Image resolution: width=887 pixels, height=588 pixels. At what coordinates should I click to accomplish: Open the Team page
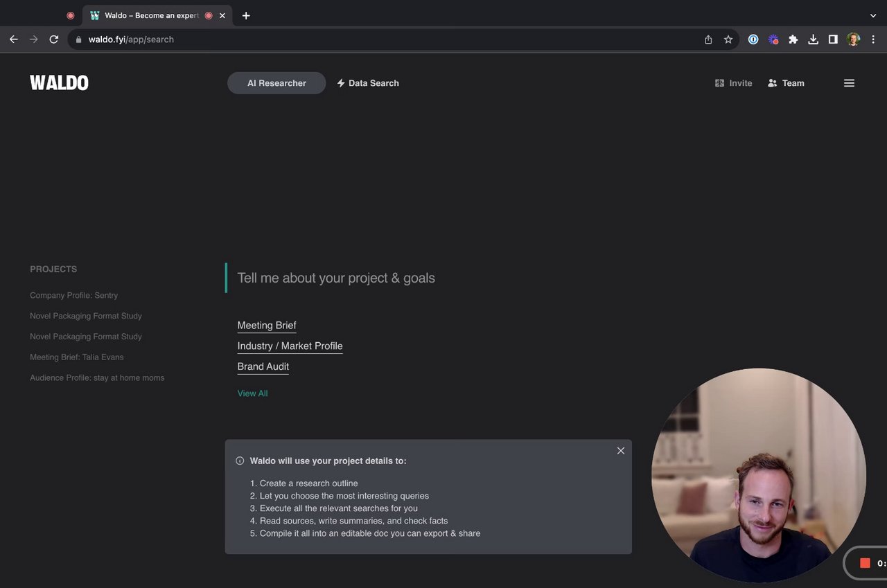click(x=786, y=83)
